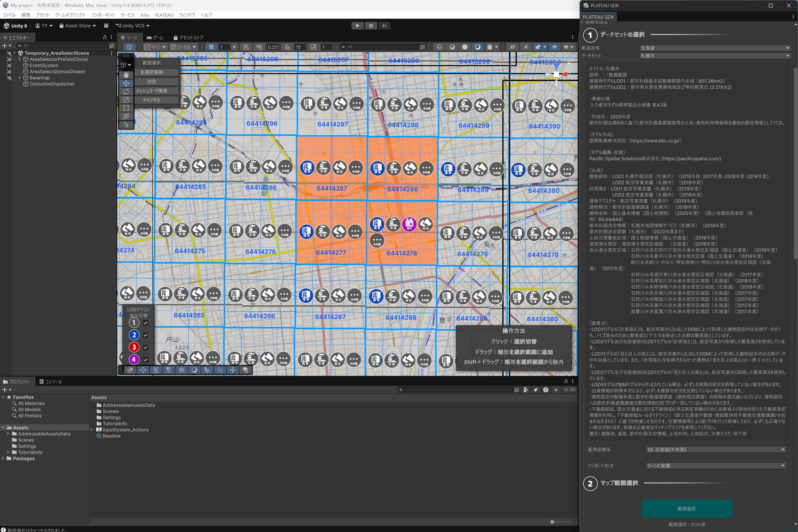The width and height of the screenshot is (798, 532).
Task: Click the 範囲選択 button in PLATEAU SDK
Action: click(x=686, y=508)
